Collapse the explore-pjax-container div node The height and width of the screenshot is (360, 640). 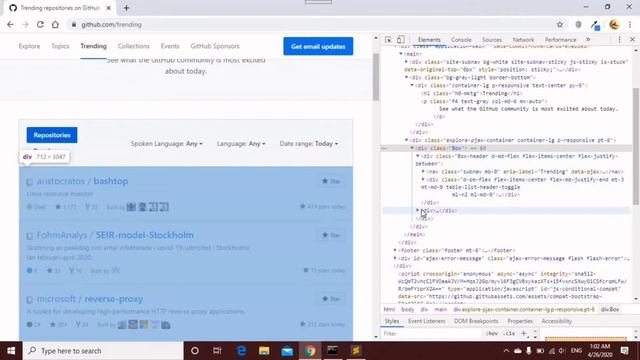[407, 140]
